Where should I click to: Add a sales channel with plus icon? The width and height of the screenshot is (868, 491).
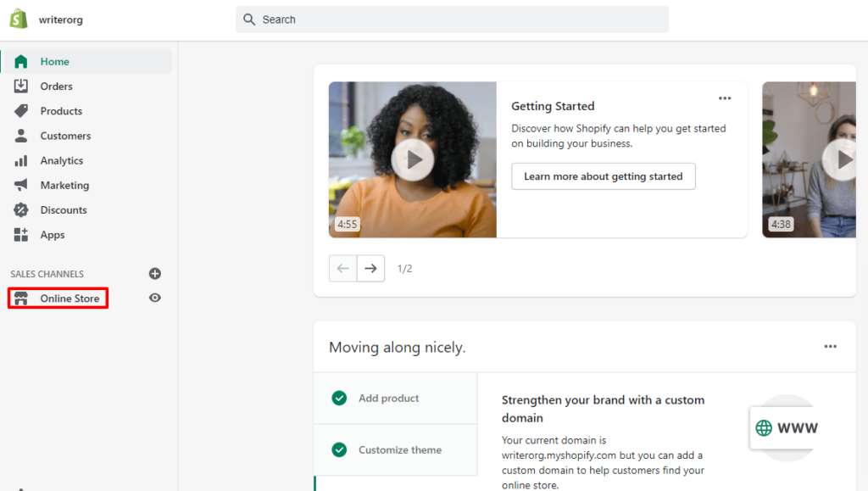[155, 274]
